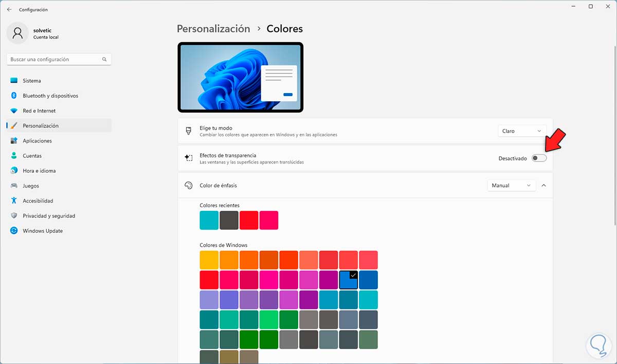
Task: Open Accesibilidad figure icon
Action: coord(14,201)
